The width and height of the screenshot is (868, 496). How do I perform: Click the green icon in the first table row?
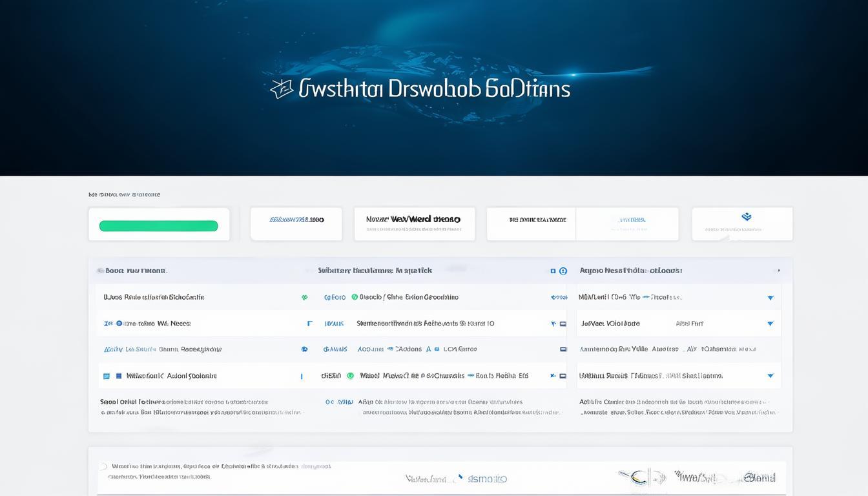[x=304, y=298]
